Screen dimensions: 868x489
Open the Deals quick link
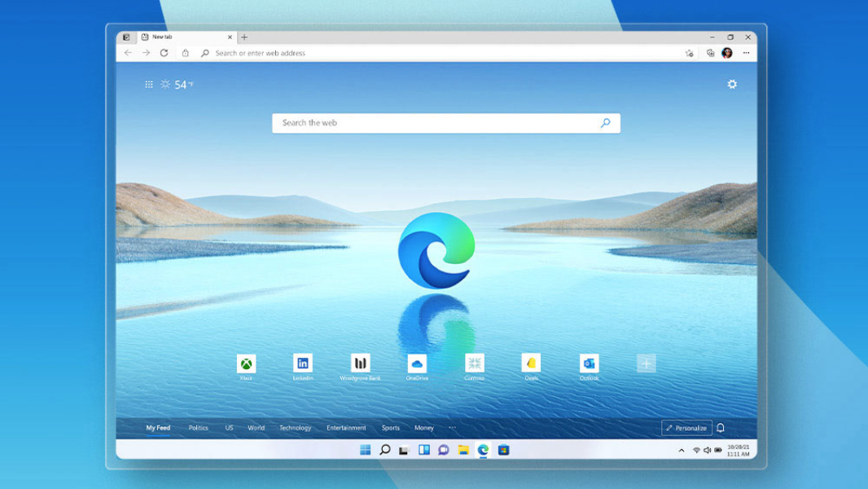tap(532, 367)
